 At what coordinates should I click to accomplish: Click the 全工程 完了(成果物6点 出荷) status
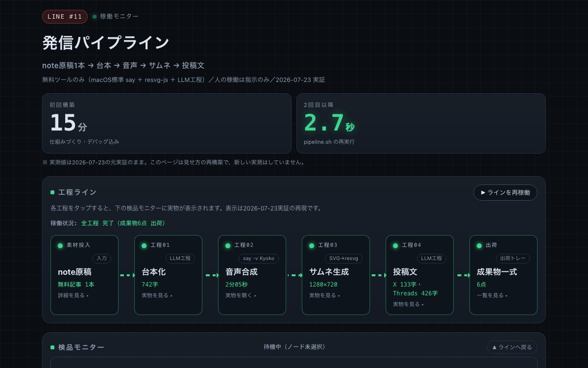(x=123, y=223)
